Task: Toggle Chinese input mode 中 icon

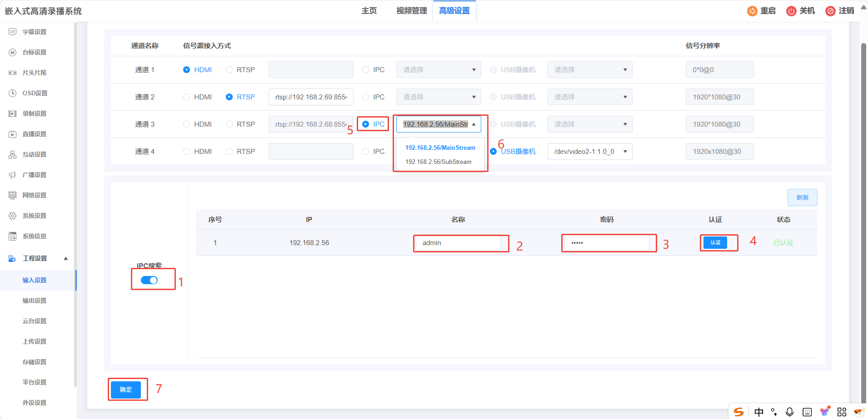Action: tap(759, 412)
